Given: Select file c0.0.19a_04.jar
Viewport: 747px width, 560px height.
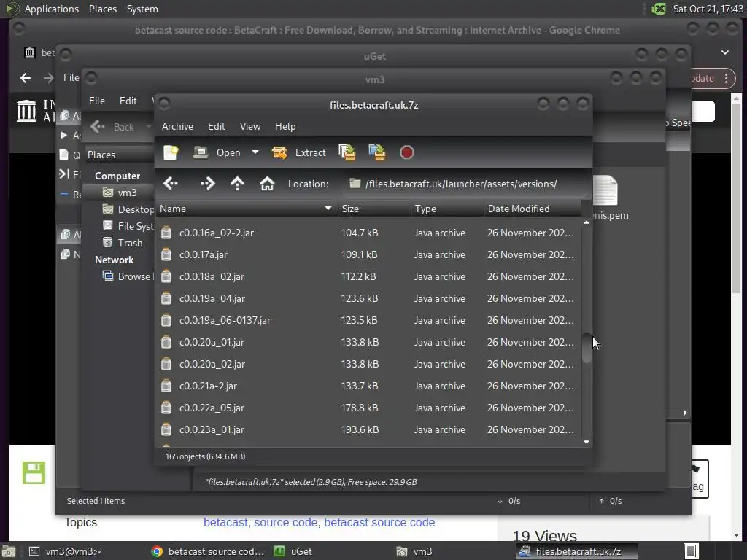Looking at the screenshot, I should pyautogui.click(x=368, y=298).
